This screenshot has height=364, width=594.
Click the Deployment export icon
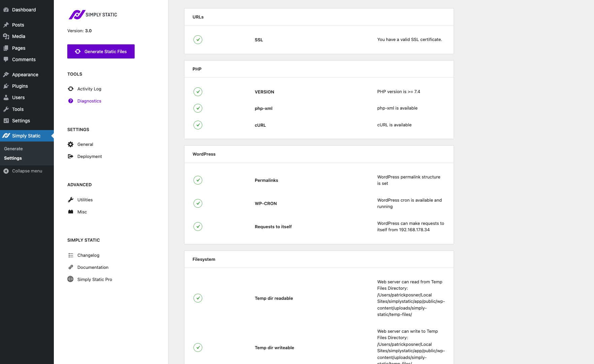[71, 156]
